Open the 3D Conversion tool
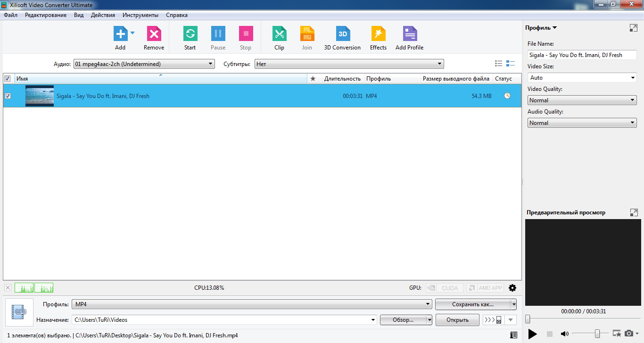644x343 pixels. (x=342, y=34)
